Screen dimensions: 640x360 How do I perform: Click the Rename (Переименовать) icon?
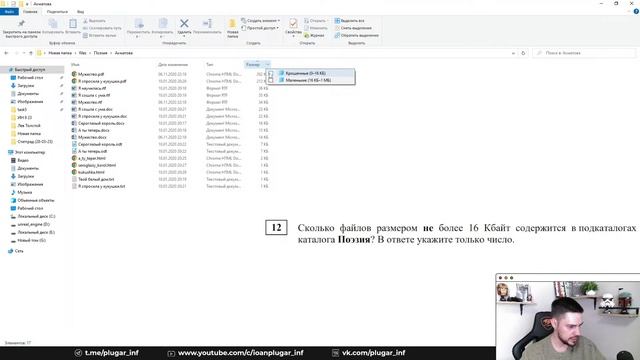(207, 24)
